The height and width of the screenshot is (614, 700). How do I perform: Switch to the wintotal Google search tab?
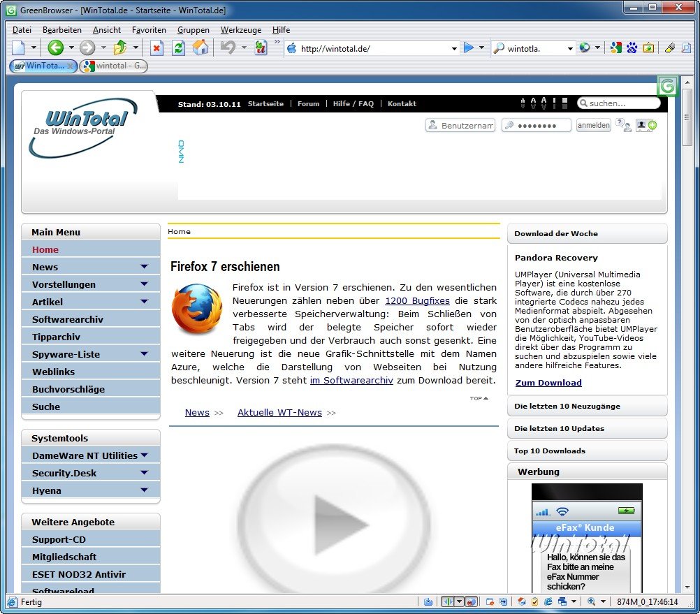pos(113,67)
